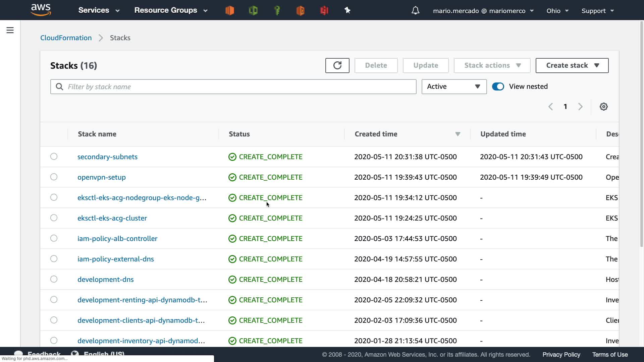Select the eksctl-eks-acg-cluster radio button
This screenshot has width=644, height=362.
[x=54, y=218]
